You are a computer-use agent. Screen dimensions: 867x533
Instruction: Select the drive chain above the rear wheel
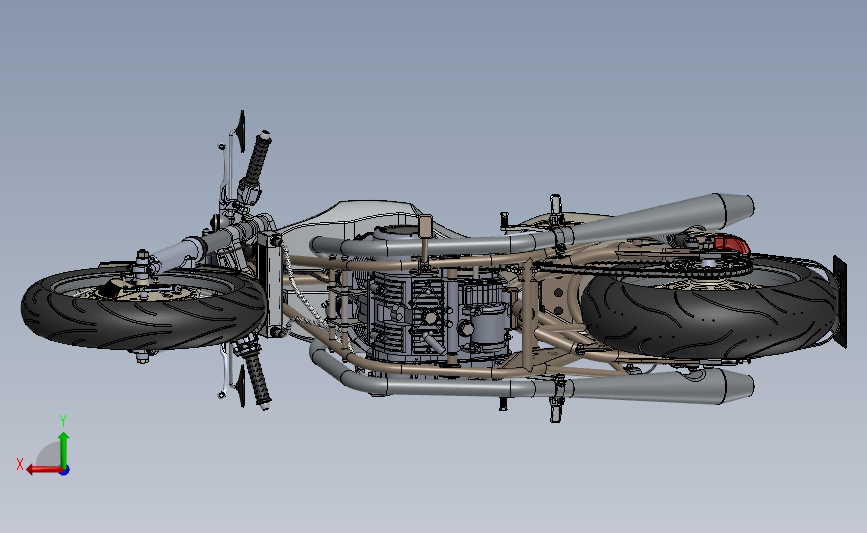coord(644,268)
